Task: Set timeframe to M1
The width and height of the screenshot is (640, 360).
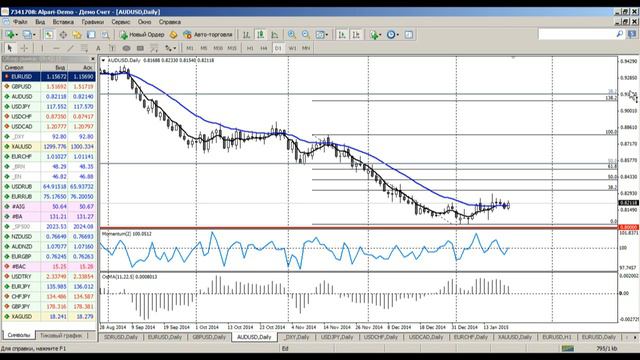Action: click(x=190, y=48)
